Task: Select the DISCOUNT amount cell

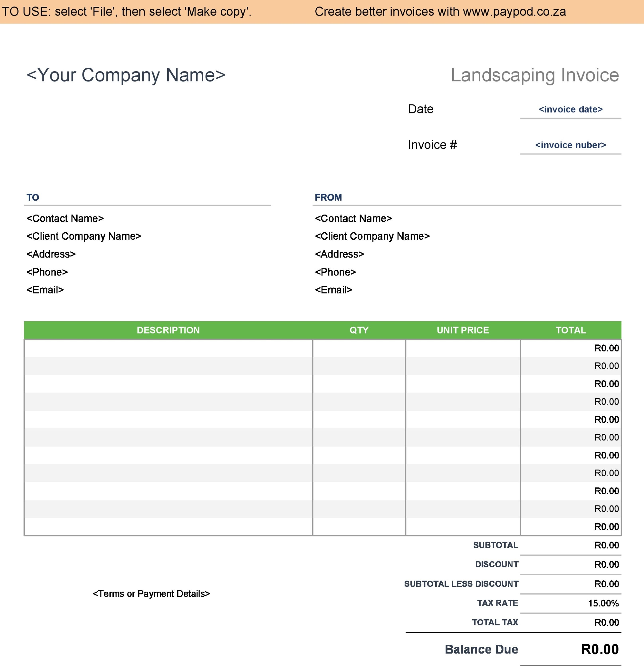Action: (606, 564)
